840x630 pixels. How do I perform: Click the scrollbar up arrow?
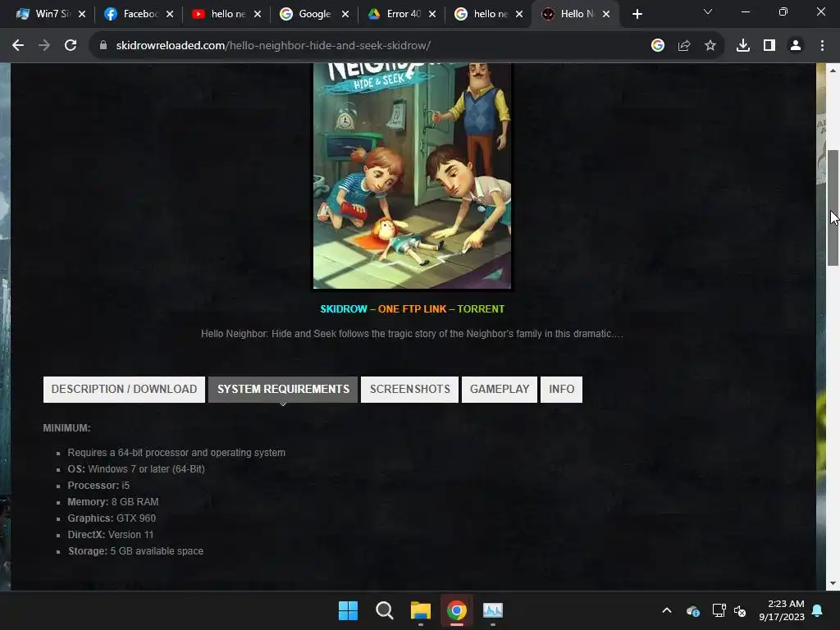[x=833, y=71]
